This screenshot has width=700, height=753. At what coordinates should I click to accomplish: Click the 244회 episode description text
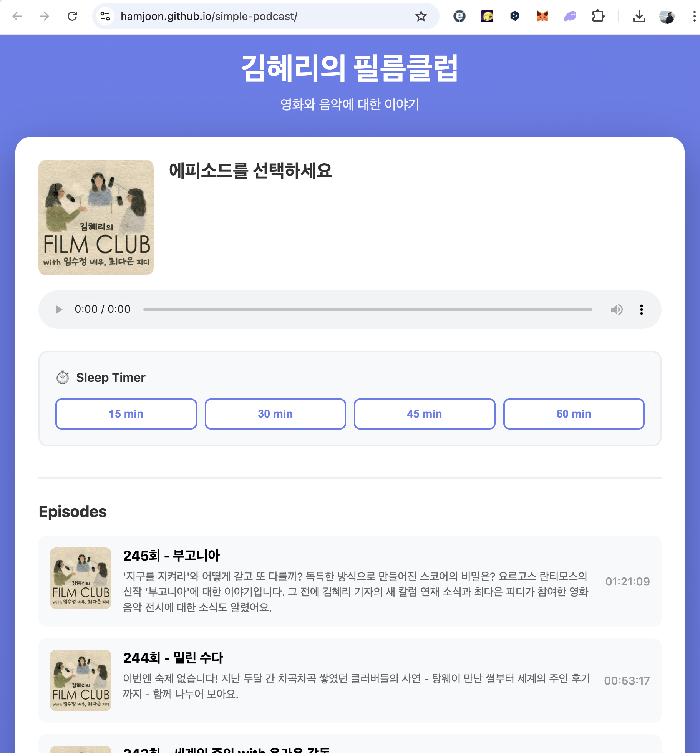pyautogui.click(x=357, y=686)
